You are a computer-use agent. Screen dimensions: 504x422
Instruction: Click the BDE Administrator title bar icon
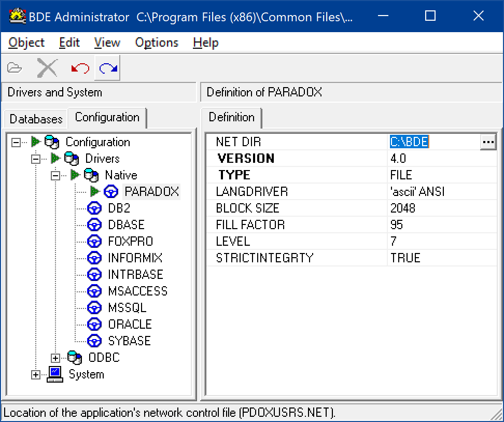pyautogui.click(x=17, y=16)
